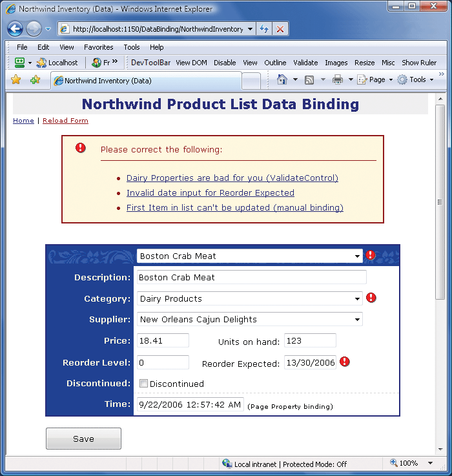Viewport: 452px width, 476px height.
Task: Click the Home house icon
Action: 282,79
